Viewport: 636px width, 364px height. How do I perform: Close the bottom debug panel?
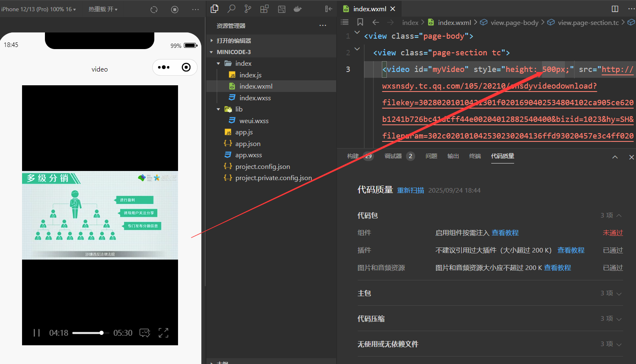tap(631, 157)
